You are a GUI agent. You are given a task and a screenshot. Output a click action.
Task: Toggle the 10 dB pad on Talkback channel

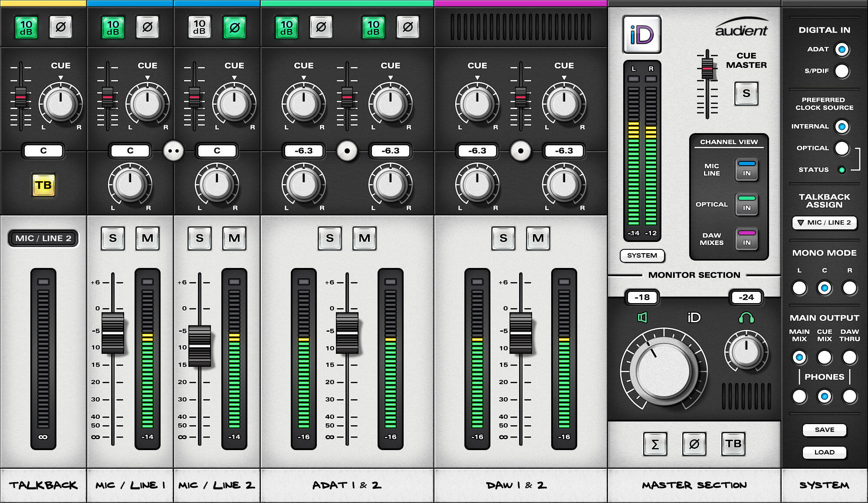pyautogui.click(x=26, y=27)
